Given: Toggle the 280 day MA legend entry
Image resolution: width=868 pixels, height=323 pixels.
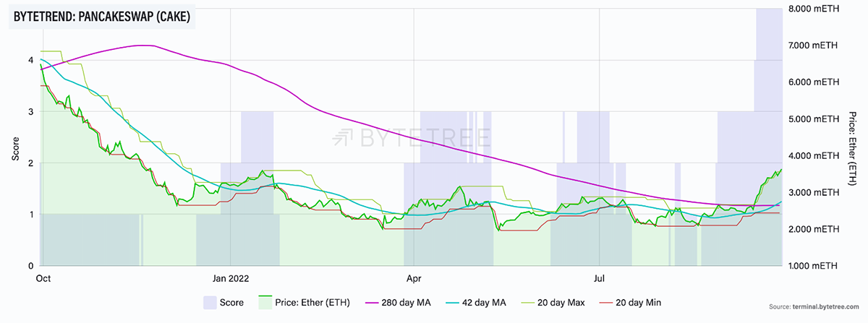Looking at the screenshot, I should 399,302.
